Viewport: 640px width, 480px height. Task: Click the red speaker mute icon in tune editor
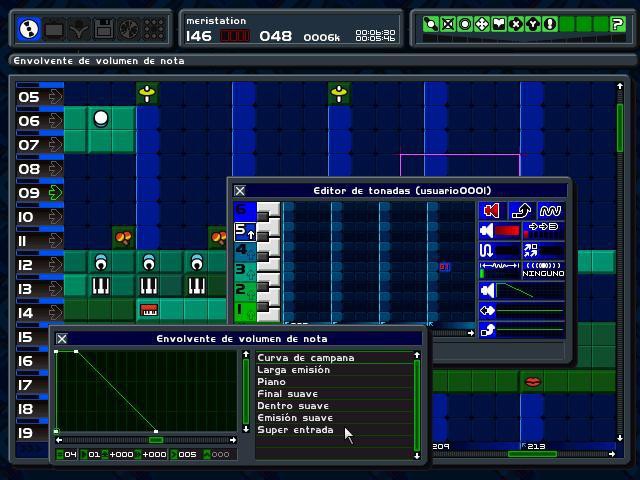491,211
